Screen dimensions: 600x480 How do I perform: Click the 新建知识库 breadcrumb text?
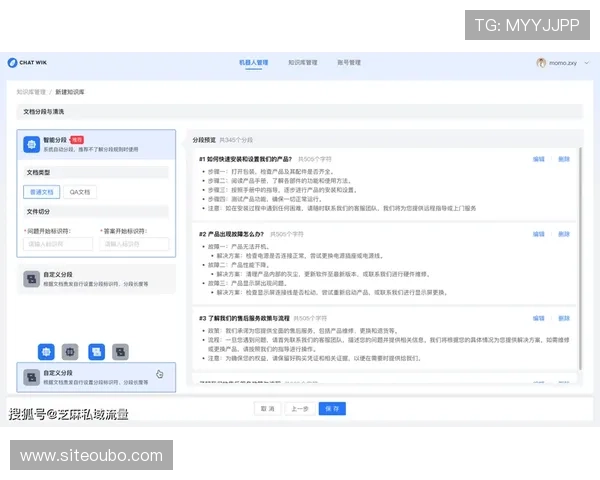click(70, 92)
